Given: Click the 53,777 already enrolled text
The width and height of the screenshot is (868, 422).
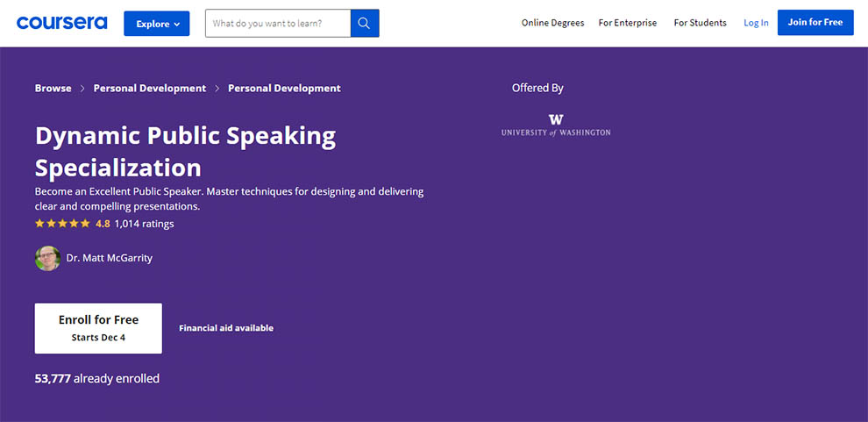Looking at the screenshot, I should 96,379.
